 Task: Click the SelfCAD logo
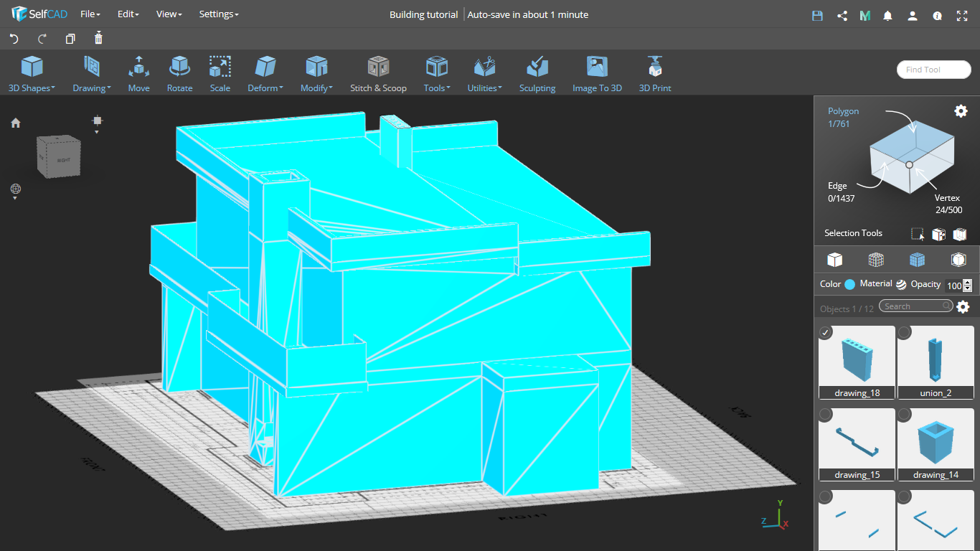tap(39, 14)
